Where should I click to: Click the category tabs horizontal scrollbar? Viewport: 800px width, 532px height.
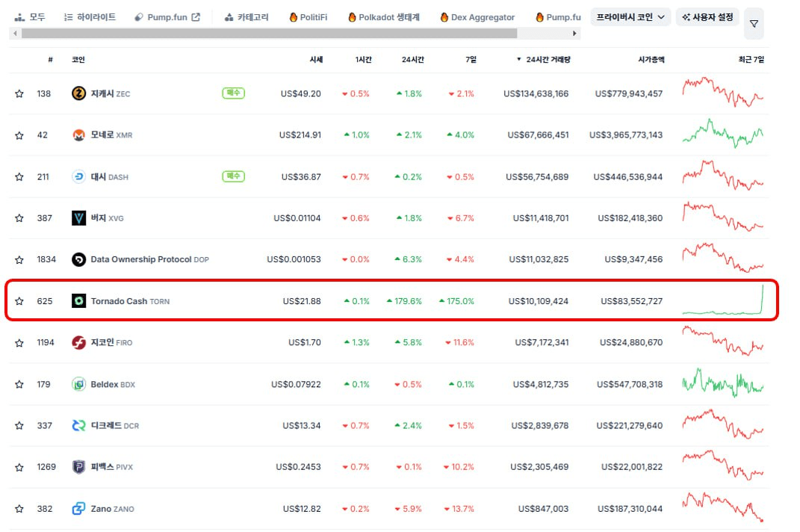pos(270,33)
